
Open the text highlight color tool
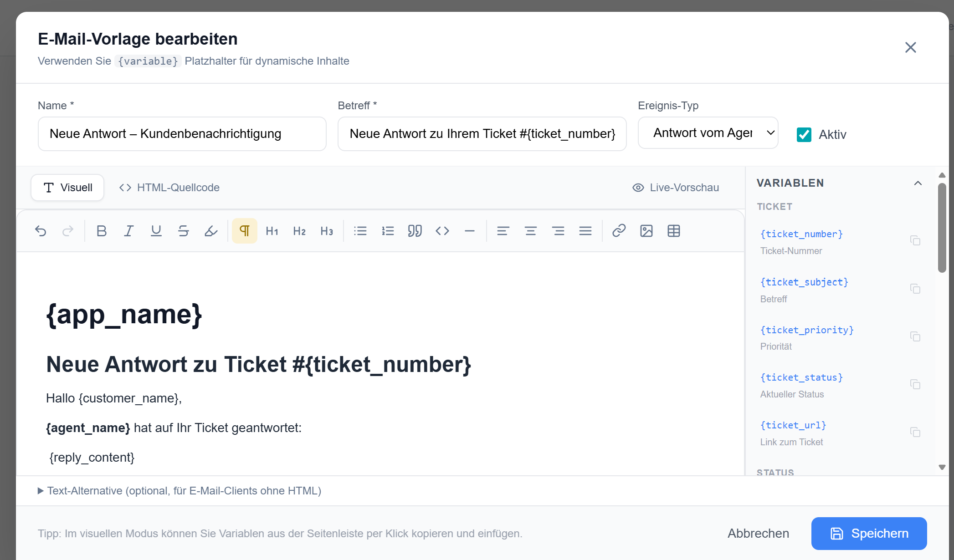(210, 231)
